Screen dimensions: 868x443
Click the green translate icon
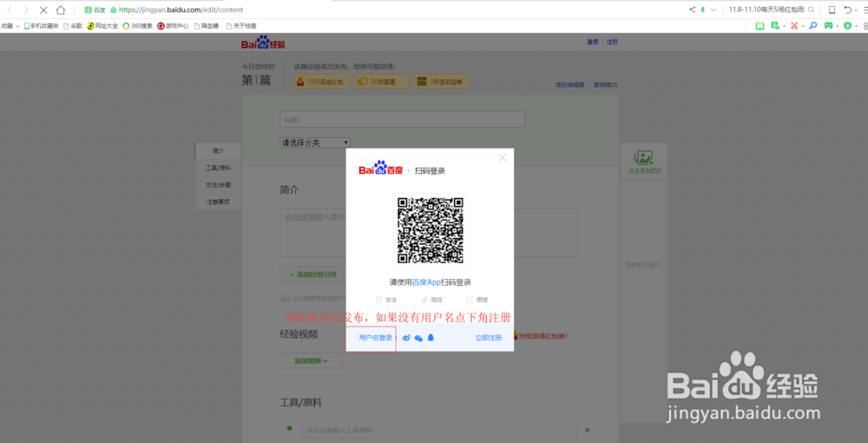(x=775, y=25)
